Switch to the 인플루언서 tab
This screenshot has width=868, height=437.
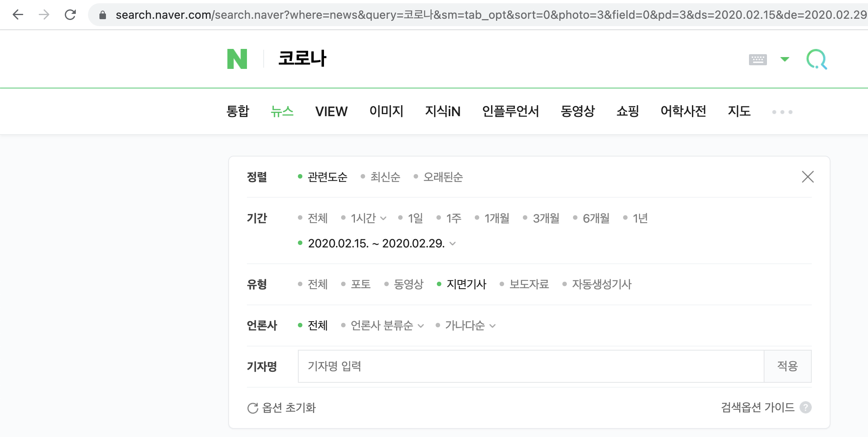[x=510, y=111]
